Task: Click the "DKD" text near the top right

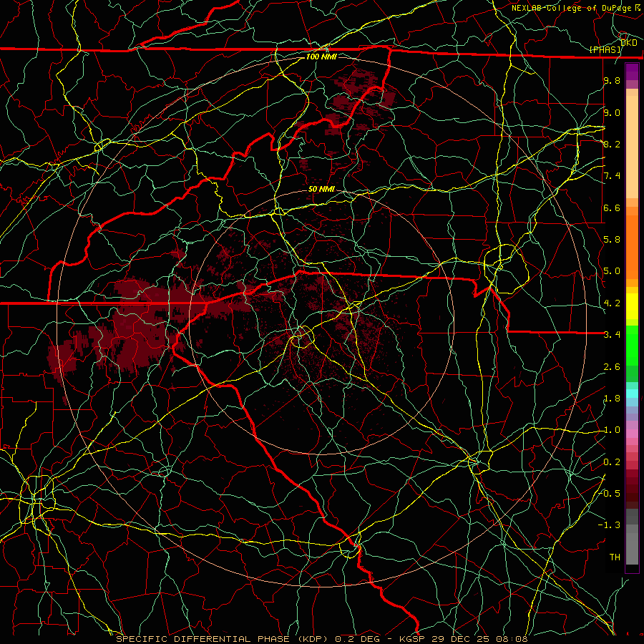Action: (x=629, y=42)
